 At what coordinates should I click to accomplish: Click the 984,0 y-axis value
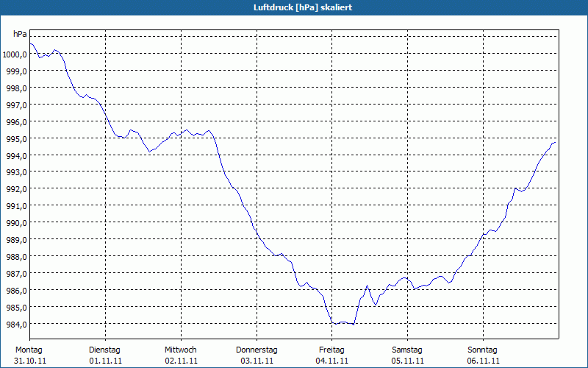(x=17, y=325)
